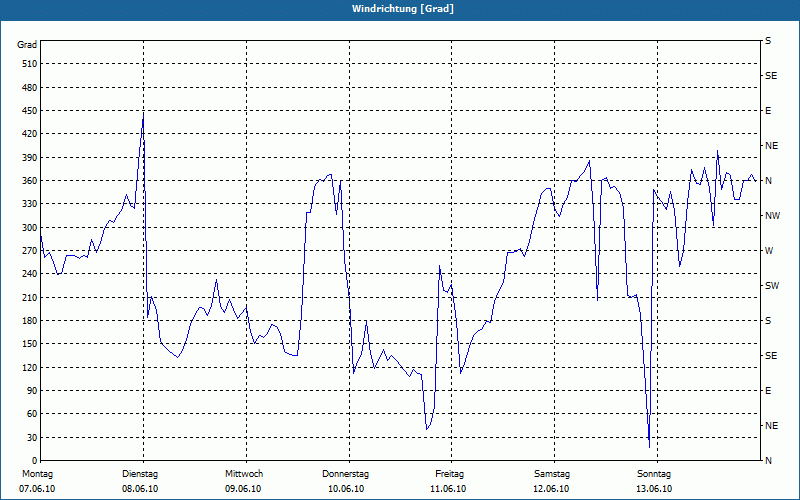Click the topmost S compass label
Screen dimensions: 800x500
(x=768, y=41)
